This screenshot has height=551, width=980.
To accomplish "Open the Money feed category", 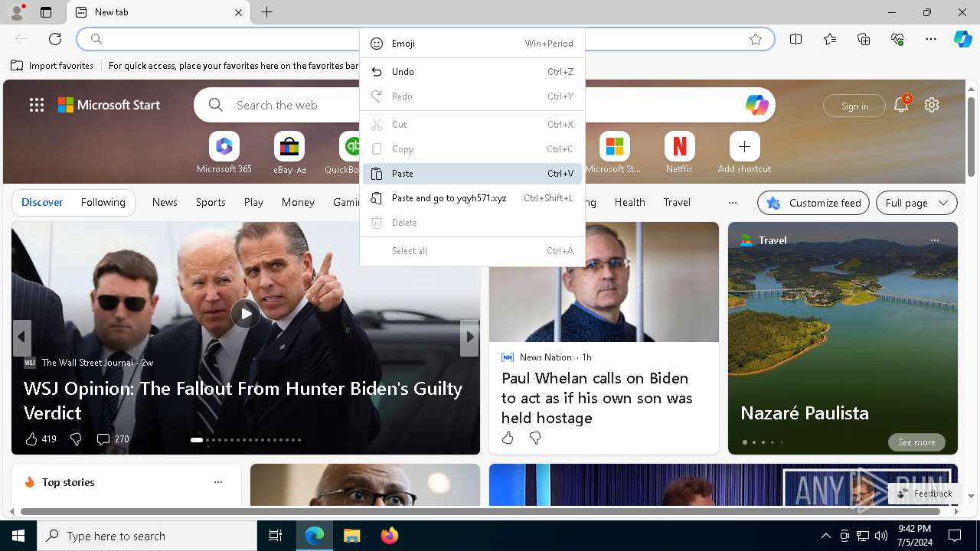I will pyautogui.click(x=298, y=203).
